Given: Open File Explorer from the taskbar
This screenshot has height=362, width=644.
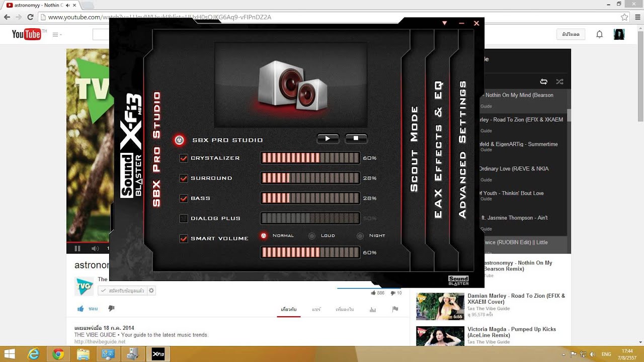Looking at the screenshot, I should coord(83,354).
